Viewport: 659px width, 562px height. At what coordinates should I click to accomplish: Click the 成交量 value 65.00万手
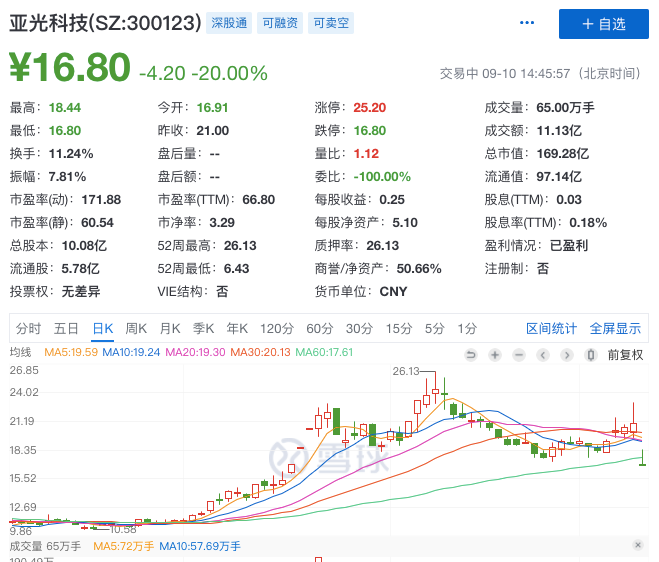pos(565,108)
